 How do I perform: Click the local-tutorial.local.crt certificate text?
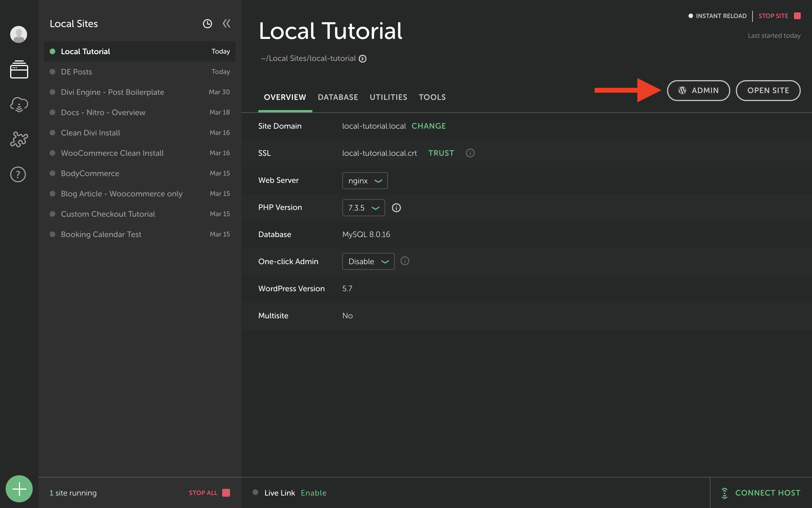point(379,153)
